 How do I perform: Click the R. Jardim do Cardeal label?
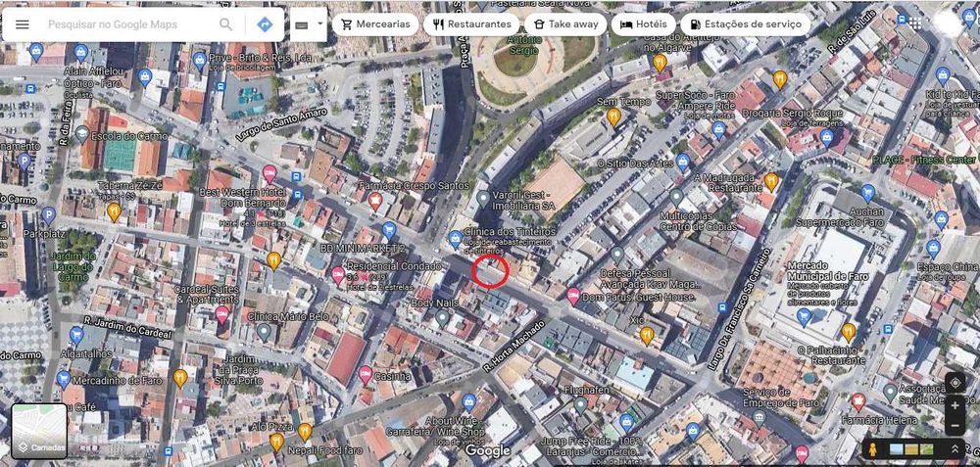point(126,328)
